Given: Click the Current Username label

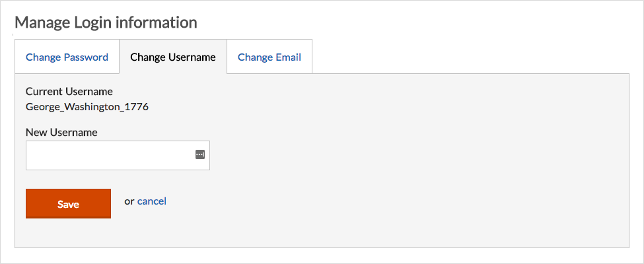Looking at the screenshot, I should 69,91.
